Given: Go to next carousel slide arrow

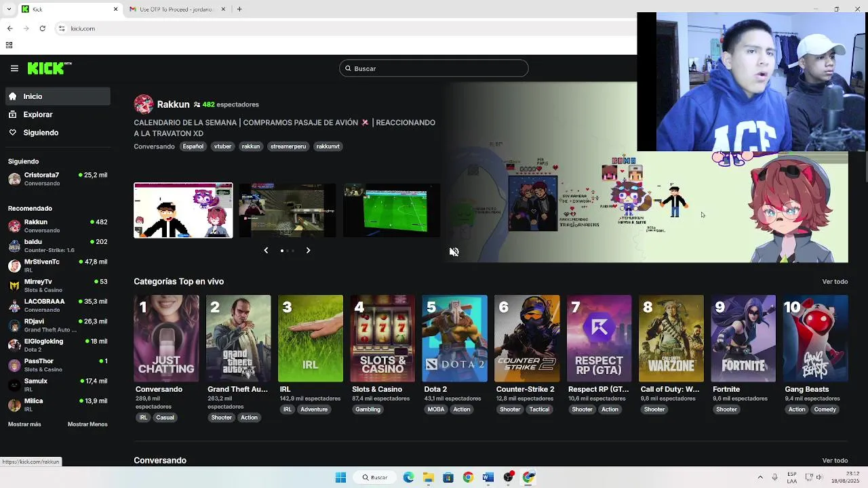Looking at the screenshot, I should click(308, 250).
